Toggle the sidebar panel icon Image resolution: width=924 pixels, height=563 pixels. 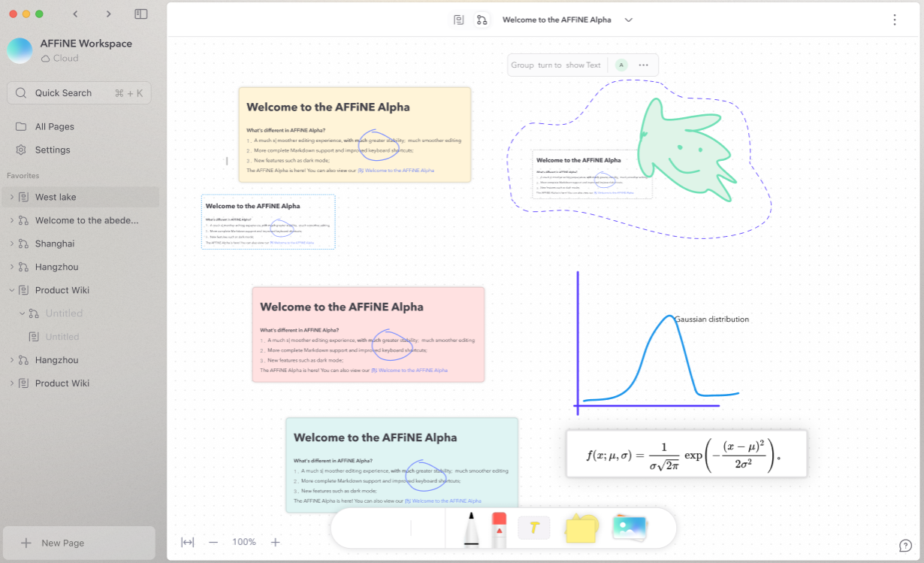click(x=140, y=14)
